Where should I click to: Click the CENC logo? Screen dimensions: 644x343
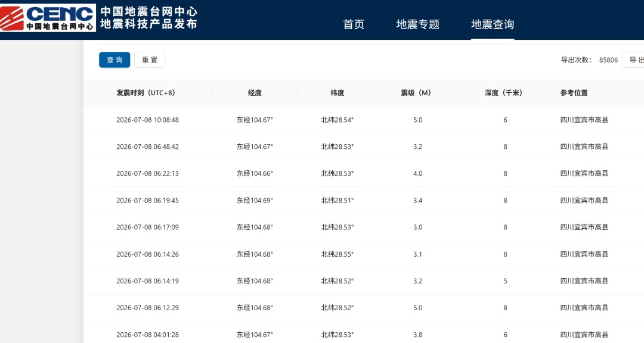click(48, 18)
